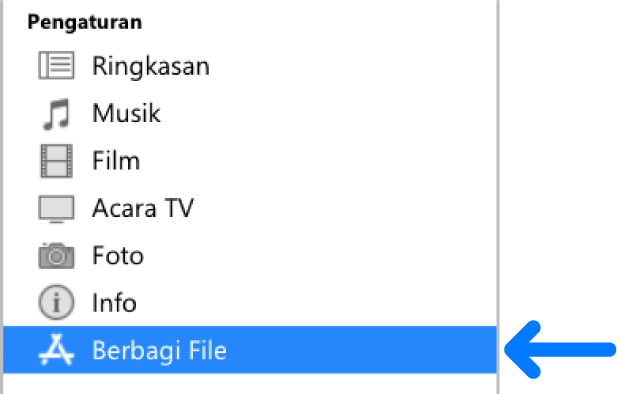The width and height of the screenshot is (617, 394).
Task: Click empty space right of Acara TV
Action: [x=342, y=208]
